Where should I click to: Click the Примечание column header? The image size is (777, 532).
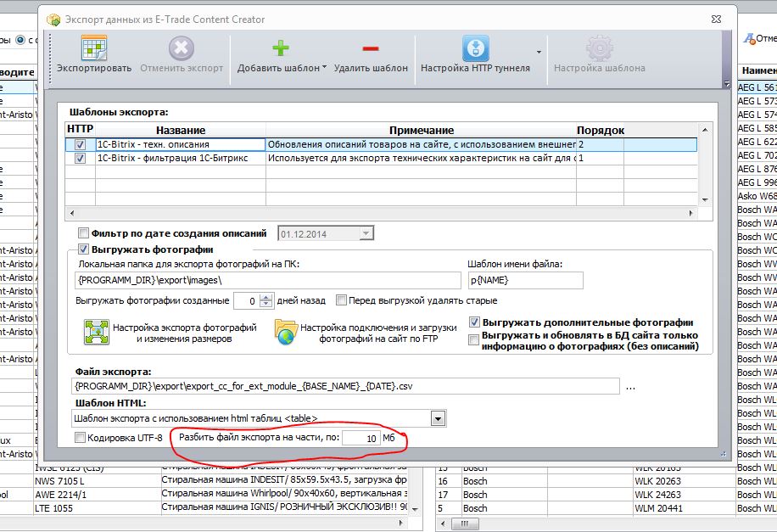[422, 130]
